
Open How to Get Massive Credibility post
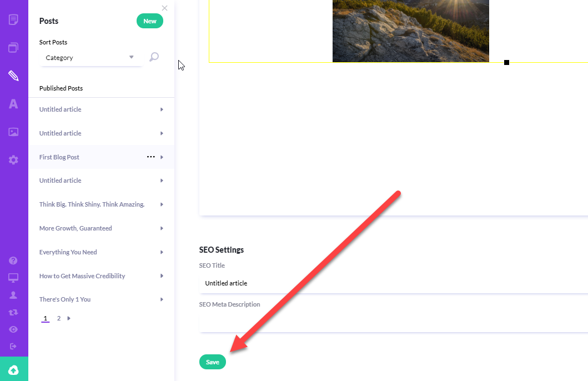click(x=82, y=276)
